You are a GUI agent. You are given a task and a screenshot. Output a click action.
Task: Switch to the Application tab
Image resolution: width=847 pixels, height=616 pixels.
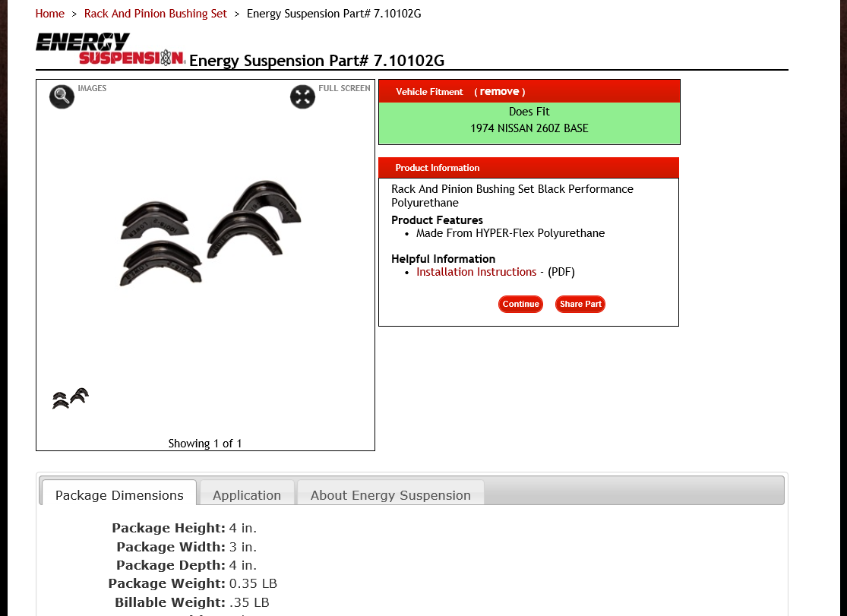247,493
